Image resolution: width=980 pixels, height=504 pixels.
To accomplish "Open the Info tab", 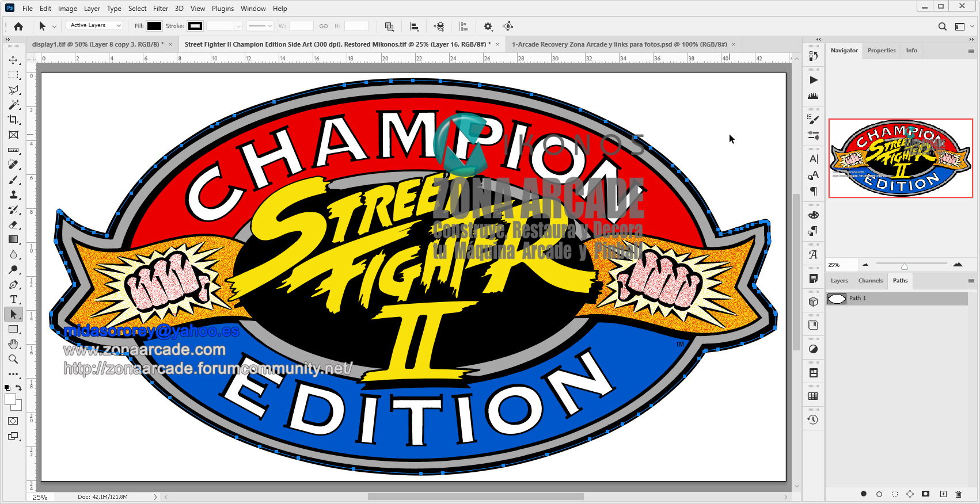I will point(911,51).
